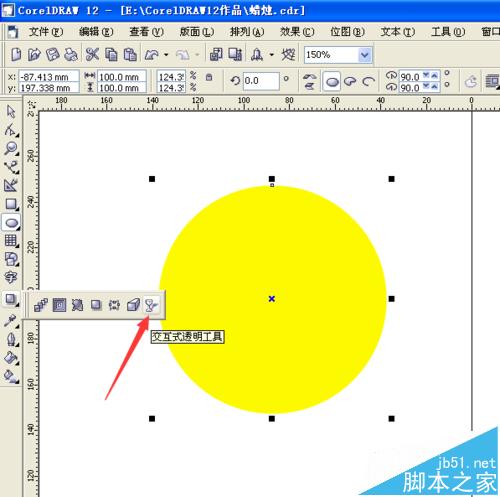Click the Cut scissors icon
Viewport: 500px width, 497px height.
pos(92,54)
